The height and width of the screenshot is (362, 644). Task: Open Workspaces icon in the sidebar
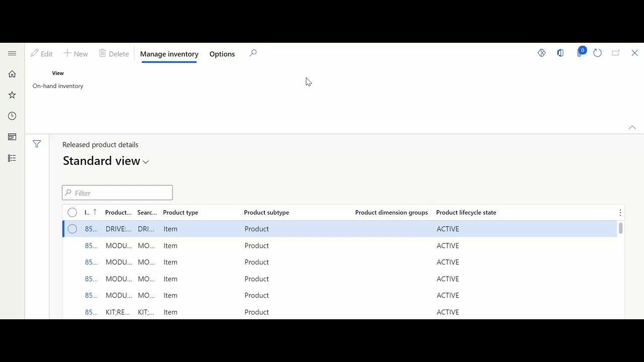point(12,137)
